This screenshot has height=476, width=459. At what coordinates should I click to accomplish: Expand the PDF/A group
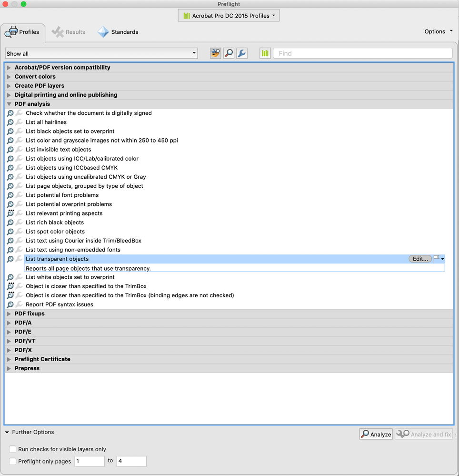[9, 323]
